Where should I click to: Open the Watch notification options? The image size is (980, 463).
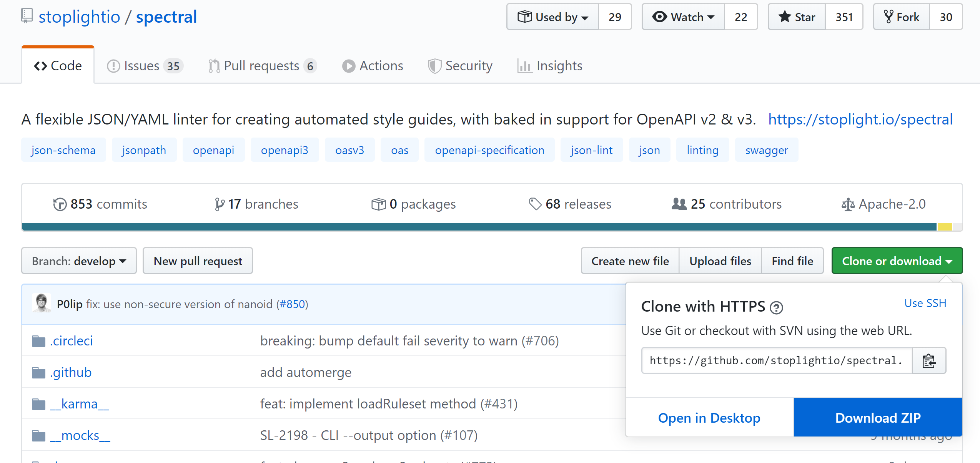pos(682,17)
